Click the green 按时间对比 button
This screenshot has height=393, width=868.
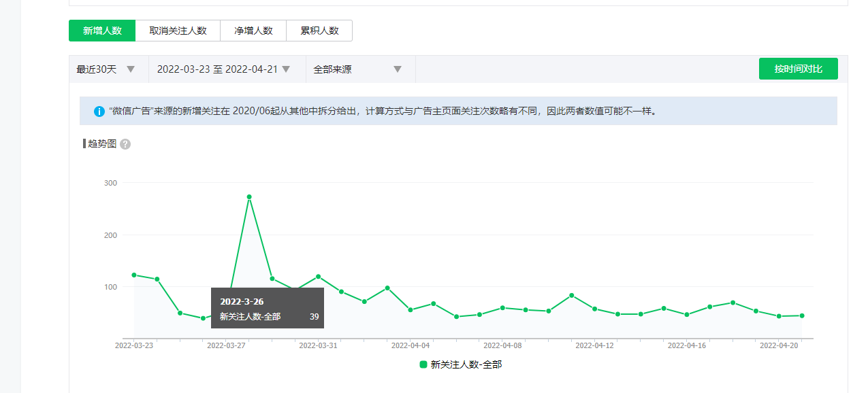[x=798, y=69]
